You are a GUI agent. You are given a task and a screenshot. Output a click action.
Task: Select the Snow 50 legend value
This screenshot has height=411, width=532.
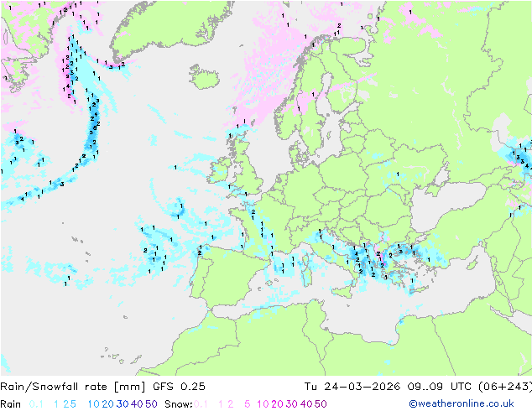(x=321, y=404)
